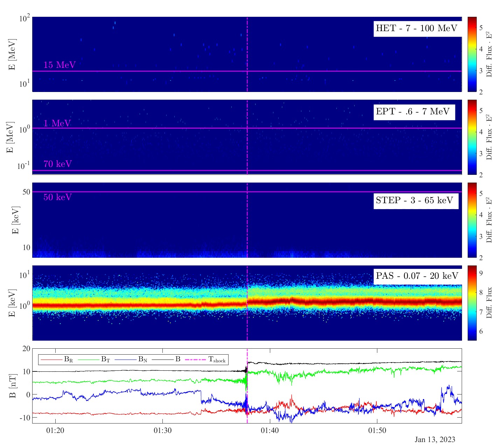The width and height of the screenshot is (503, 448).
Task: Click the magenta '1 MeV' annotation
Action: coord(57,123)
